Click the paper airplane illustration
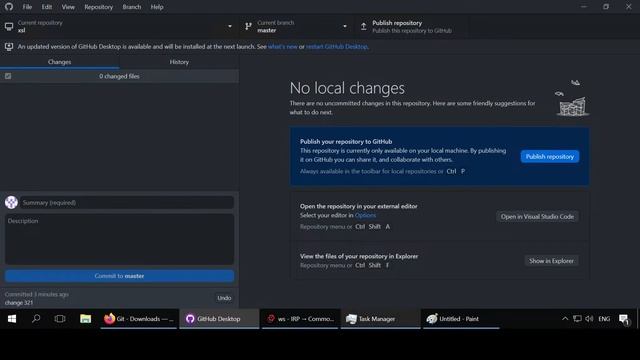The height and width of the screenshot is (360, 640). [x=573, y=99]
